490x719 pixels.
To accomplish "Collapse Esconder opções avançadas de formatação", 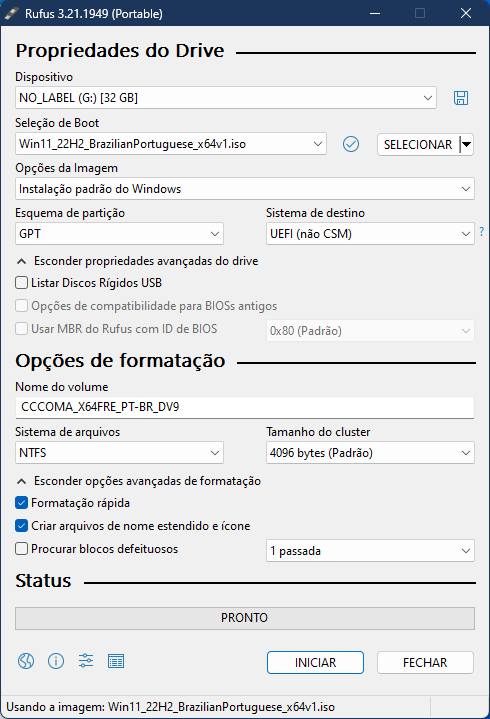I will point(139,481).
